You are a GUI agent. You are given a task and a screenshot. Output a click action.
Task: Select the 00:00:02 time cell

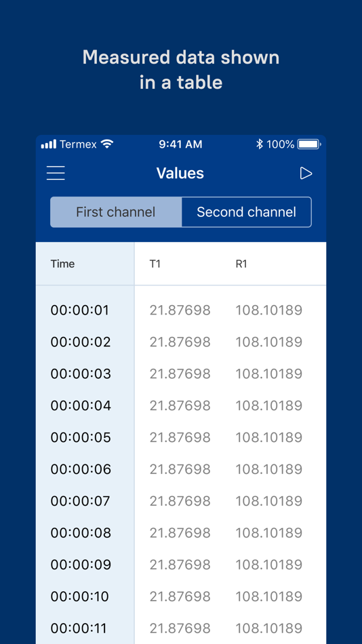81,342
